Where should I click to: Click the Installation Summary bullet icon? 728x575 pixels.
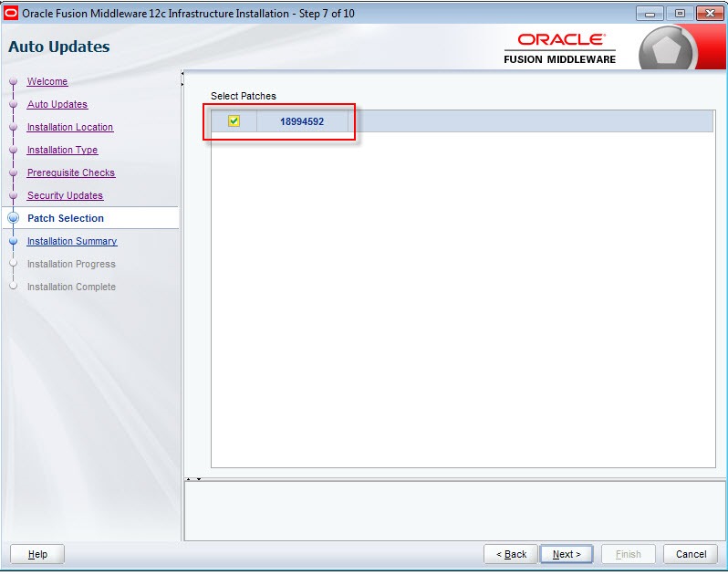(14, 241)
